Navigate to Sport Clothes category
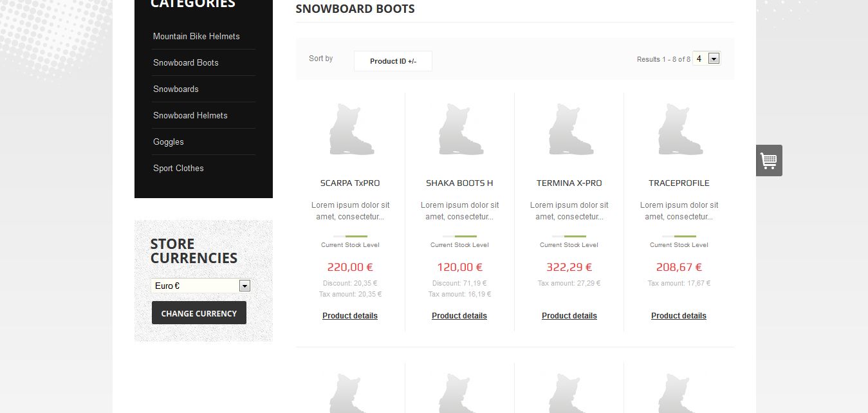 tap(178, 168)
